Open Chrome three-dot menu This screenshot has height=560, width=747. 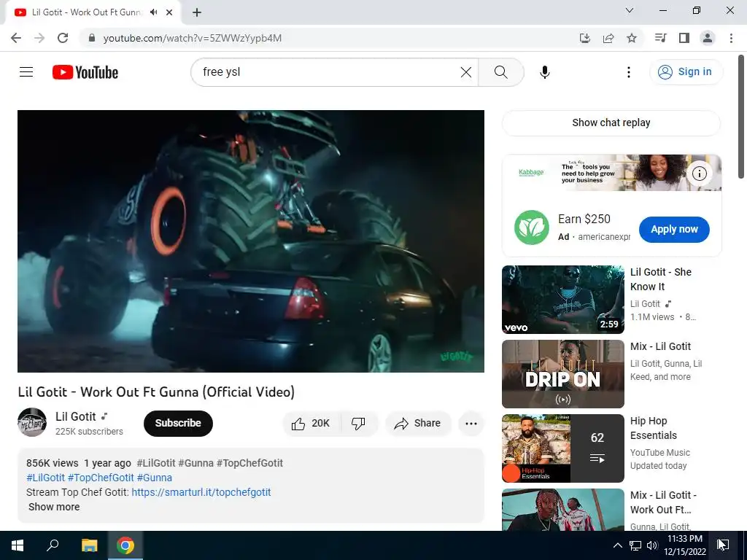point(731,38)
